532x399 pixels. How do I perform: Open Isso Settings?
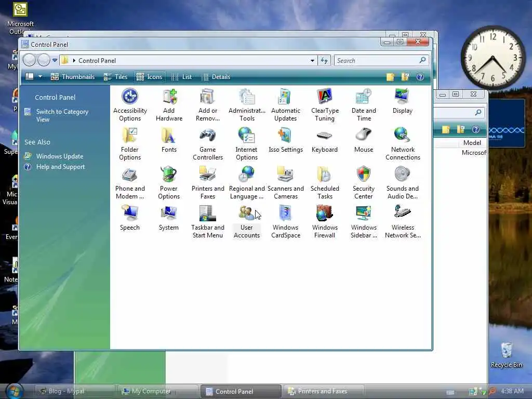(x=285, y=140)
